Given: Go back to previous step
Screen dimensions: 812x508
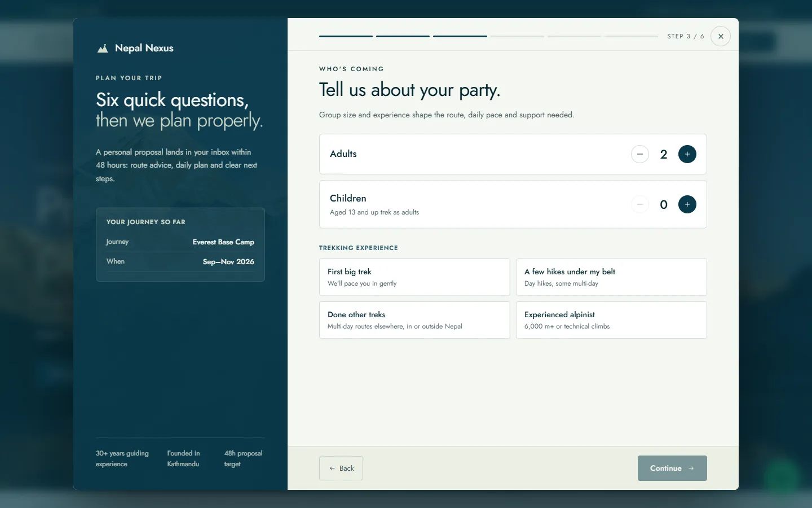Looking at the screenshot, I should [341, 468].
